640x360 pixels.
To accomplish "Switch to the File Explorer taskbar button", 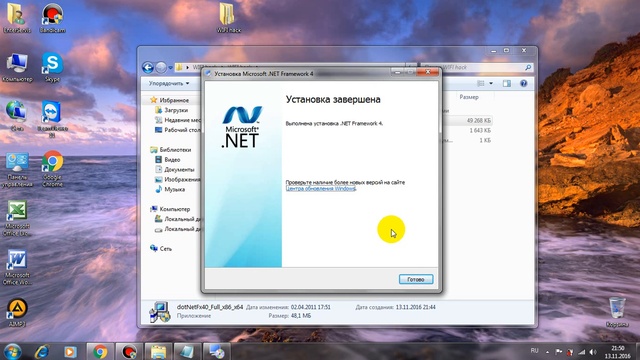I will tap(158, 351).
